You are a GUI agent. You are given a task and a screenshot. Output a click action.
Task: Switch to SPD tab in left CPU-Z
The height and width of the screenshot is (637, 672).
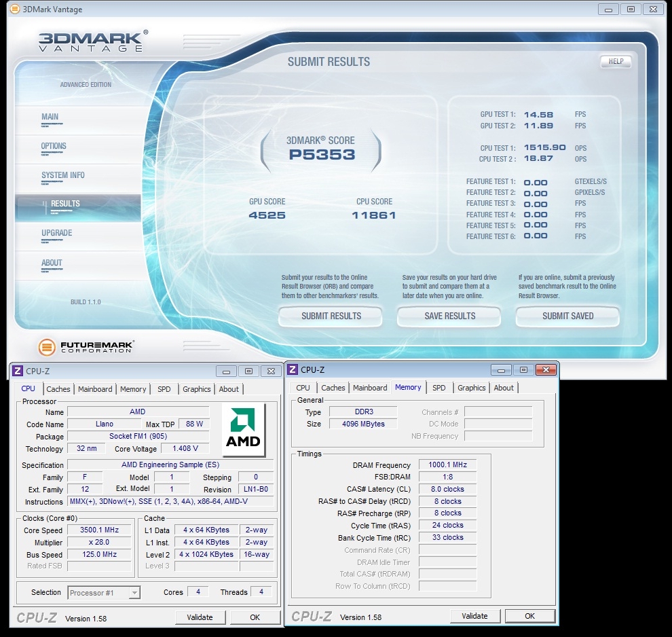point(164,389)
